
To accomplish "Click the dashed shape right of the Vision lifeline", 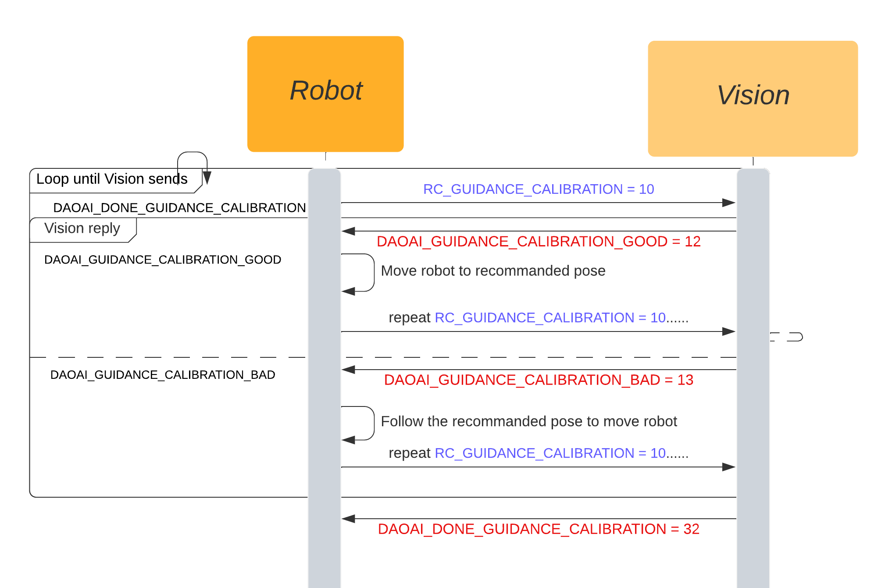I will (786, 337).
